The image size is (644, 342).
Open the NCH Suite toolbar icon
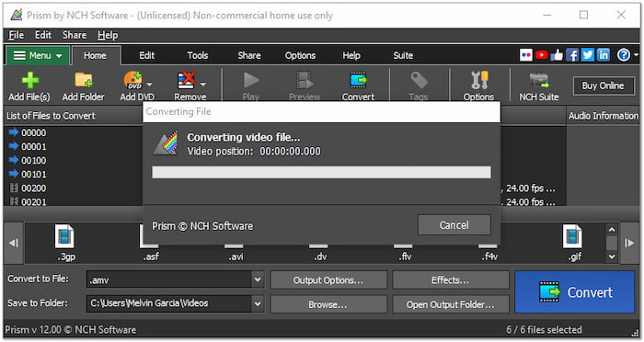click(x=539, y=80)
